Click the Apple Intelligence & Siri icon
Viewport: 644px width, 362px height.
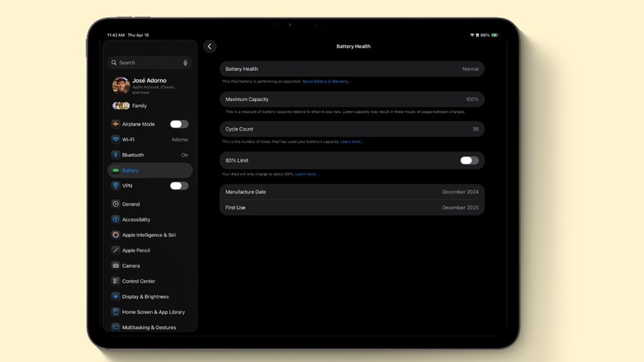[x=116, y=235]
